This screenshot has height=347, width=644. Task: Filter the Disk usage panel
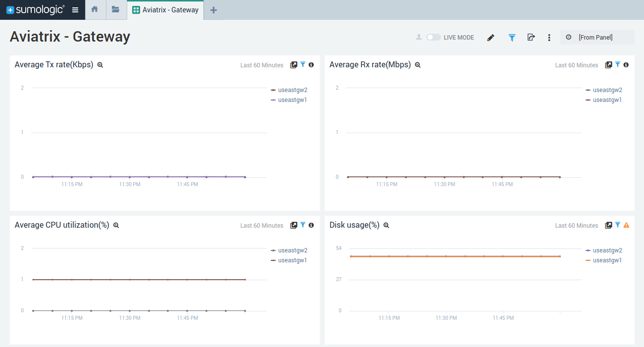point(618,225)
